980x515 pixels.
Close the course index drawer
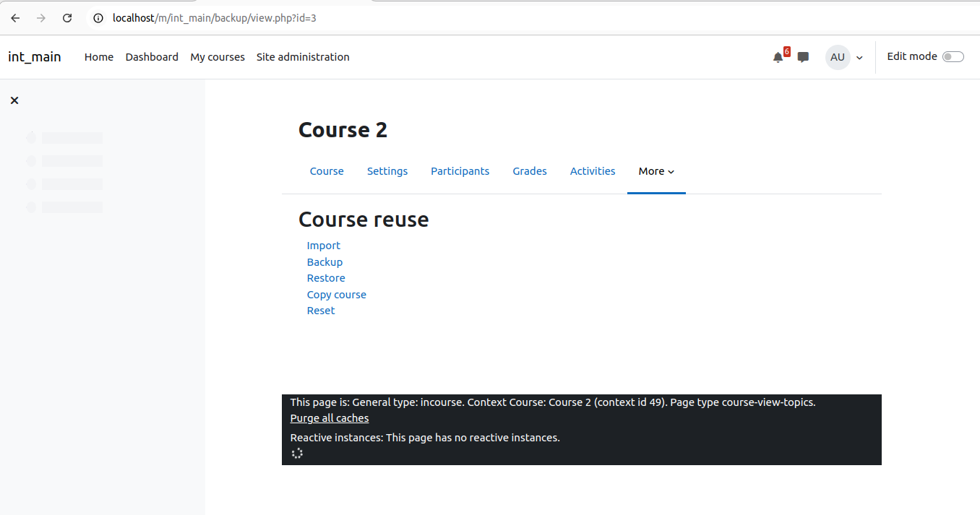14,100
